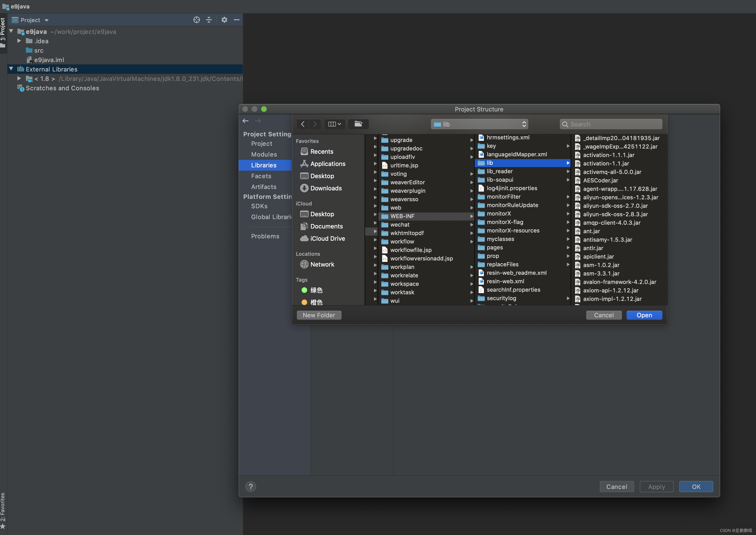Click the forward navigation arrow icon
756x535 pixels.
pyautogui.click(x=257, y=120)
